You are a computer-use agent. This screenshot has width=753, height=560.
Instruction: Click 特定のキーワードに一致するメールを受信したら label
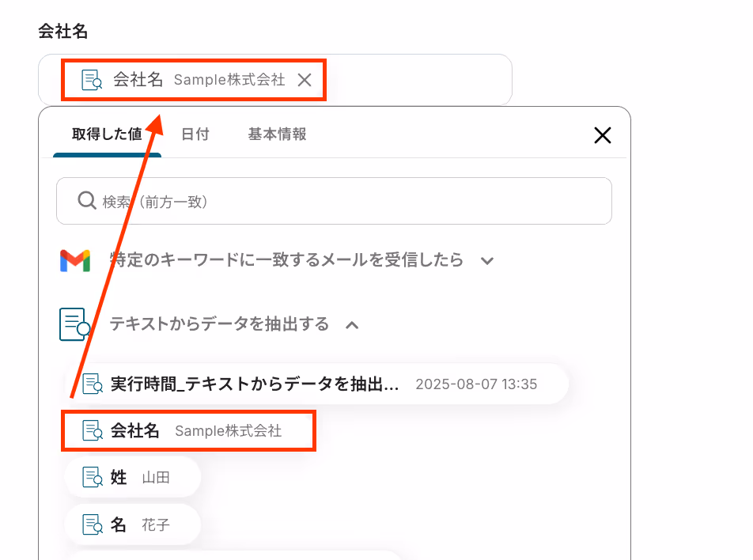coord(286,259)
